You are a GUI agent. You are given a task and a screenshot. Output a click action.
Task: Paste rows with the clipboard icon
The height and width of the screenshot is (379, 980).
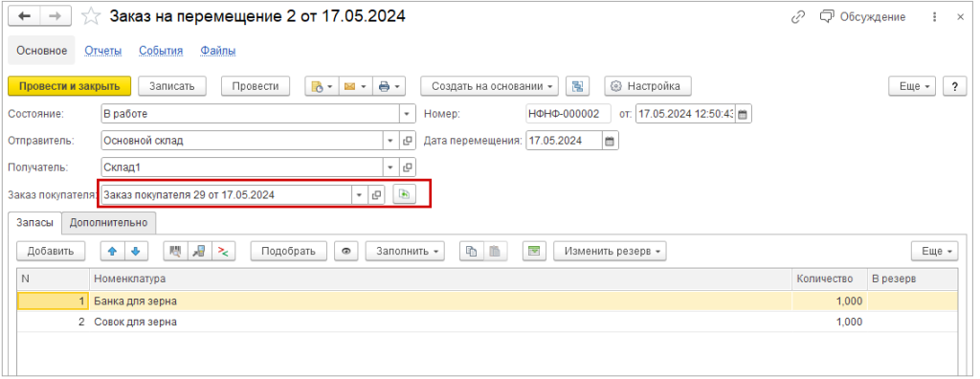pyautogui.click(x=495, y=252)
